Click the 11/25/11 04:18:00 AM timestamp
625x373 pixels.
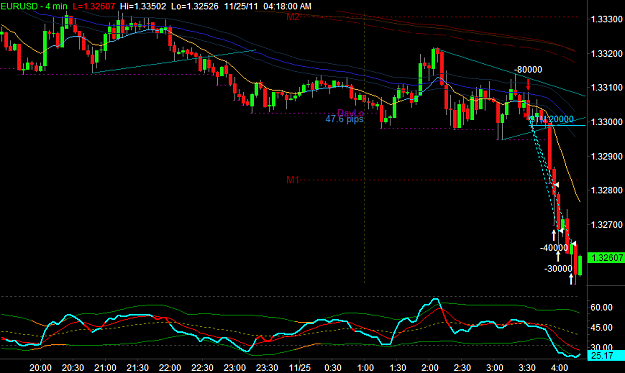tap(268, 6)
